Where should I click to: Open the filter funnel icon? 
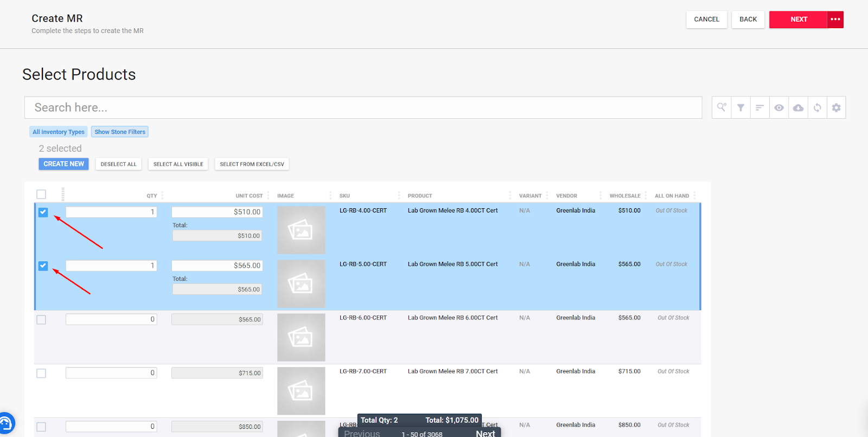coord(741,107)
